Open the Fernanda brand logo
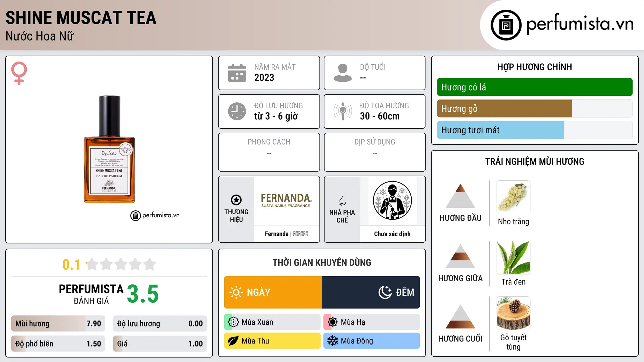Image resolution: width=644 pixels, height=362 pixels. 286,200
